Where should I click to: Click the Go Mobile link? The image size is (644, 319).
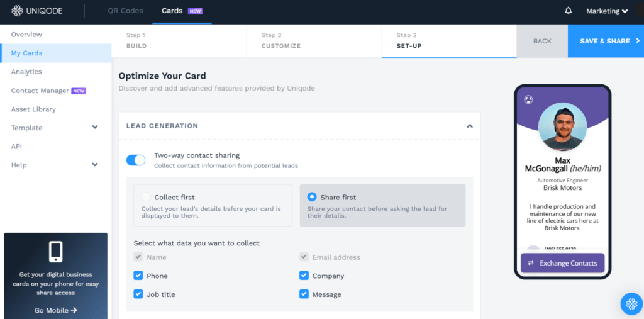click(56, 310)
